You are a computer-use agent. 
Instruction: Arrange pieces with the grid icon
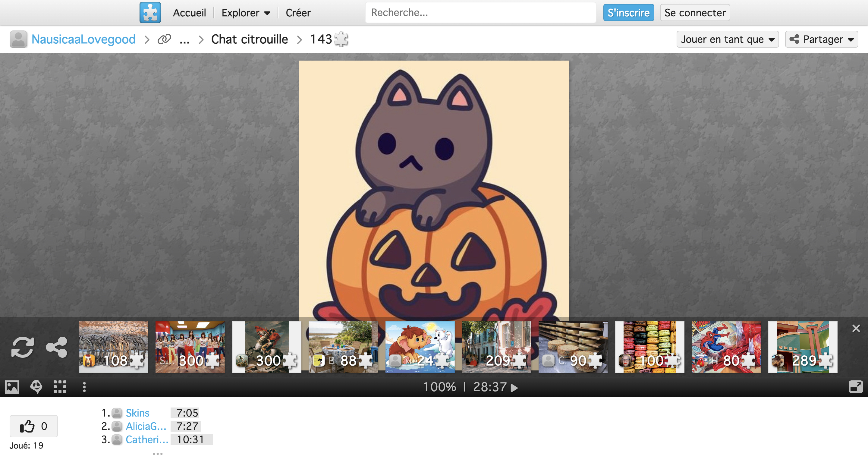pos(60,387)
